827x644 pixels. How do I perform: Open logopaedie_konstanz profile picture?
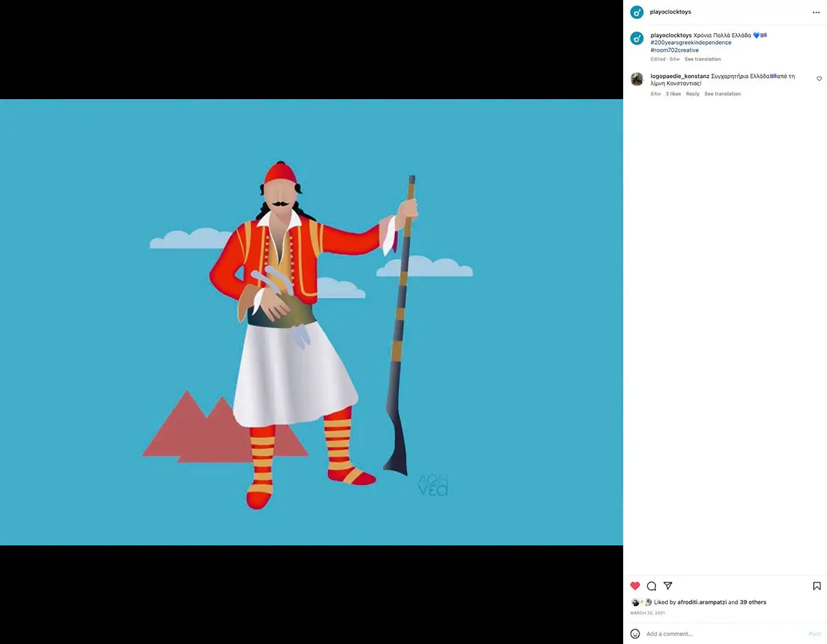637,79
